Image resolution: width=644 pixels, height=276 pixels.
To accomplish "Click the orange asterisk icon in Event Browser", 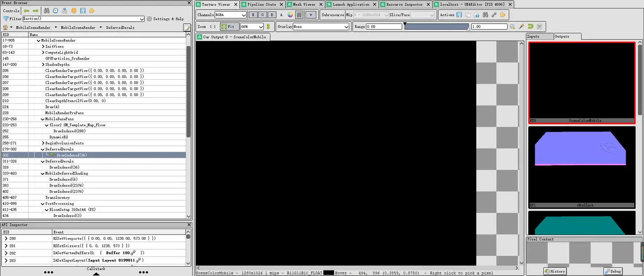I will point(74,10).
